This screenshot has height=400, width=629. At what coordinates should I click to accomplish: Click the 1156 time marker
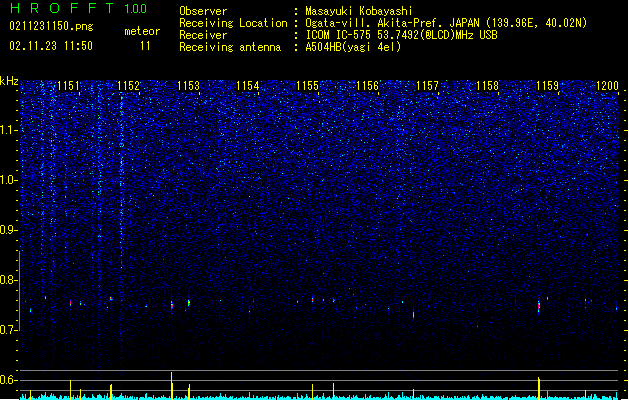(367, 86)
